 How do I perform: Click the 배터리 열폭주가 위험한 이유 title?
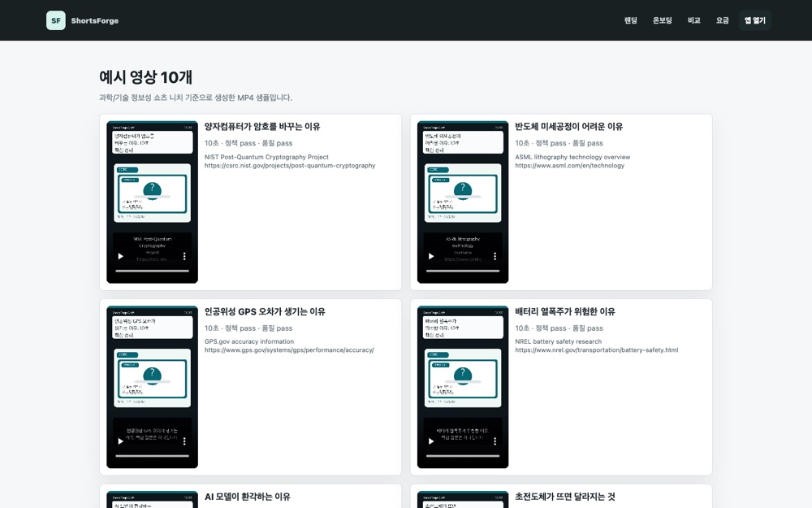pos(565,311)
